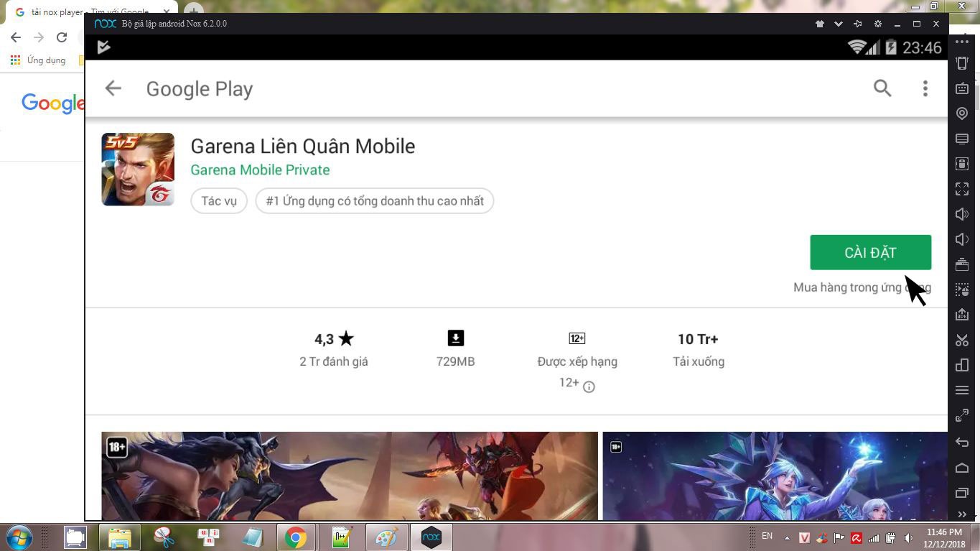Click Nox fullscreen expand icon
Image resolution: width=980 pixels, height=551 pixels.
tap(962, 189)
